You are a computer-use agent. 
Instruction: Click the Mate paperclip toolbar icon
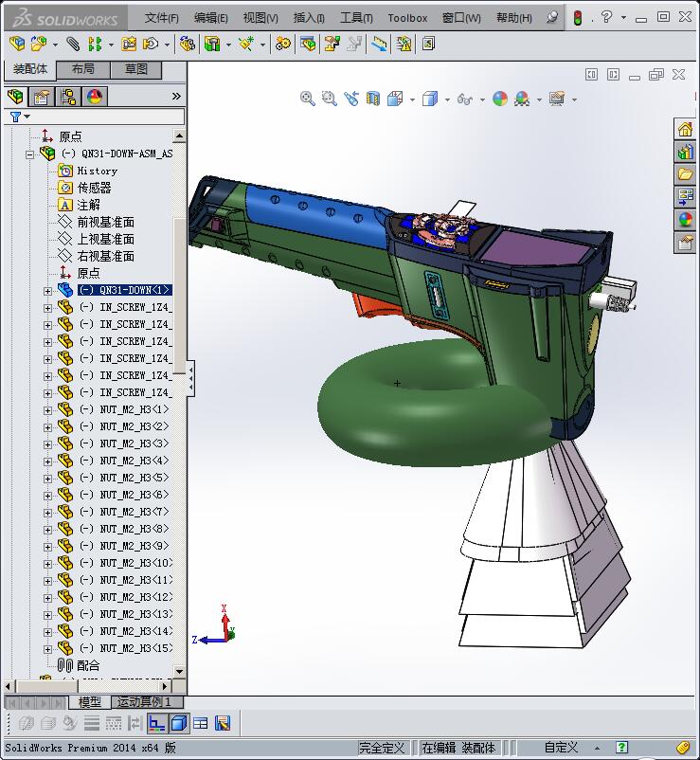[x=73, y=45]
